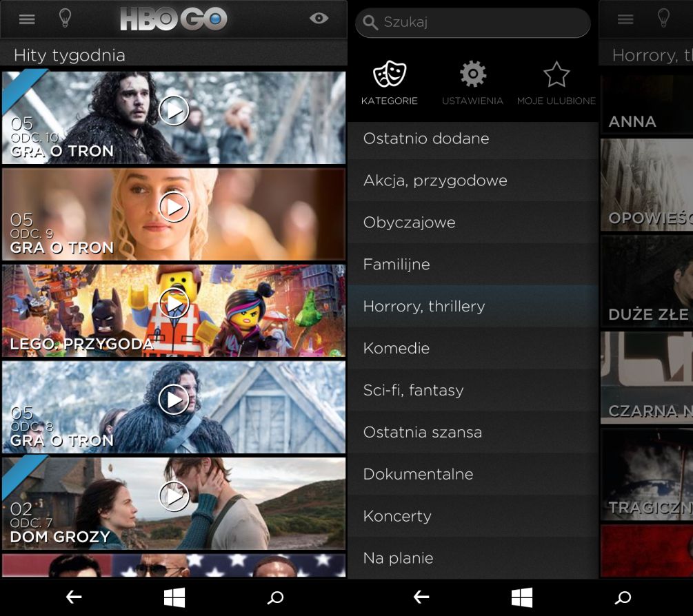Open the Ostatnio dodane category

[473, 138]
